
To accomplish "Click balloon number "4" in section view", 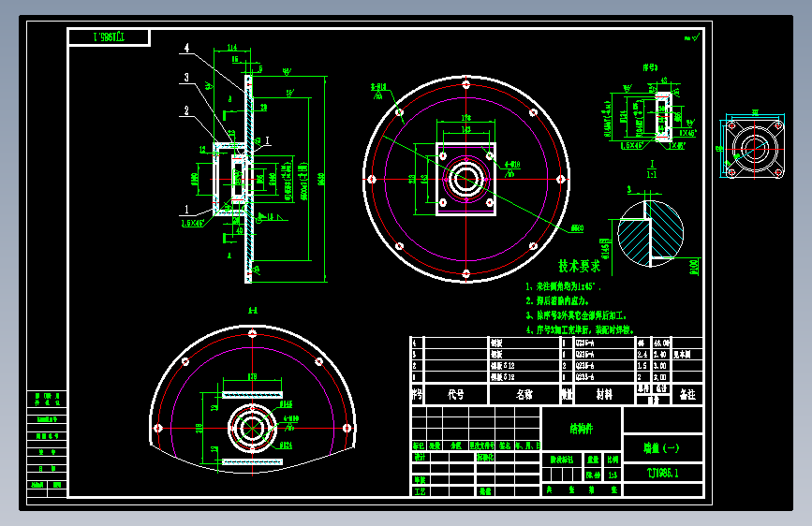I will pyautogui.click(x=186, y=48).
